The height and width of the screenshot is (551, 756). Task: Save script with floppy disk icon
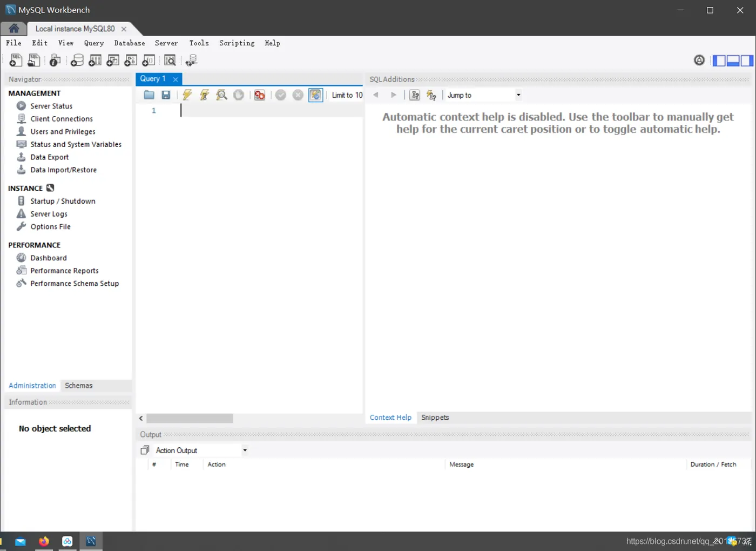tap(166, 95)
